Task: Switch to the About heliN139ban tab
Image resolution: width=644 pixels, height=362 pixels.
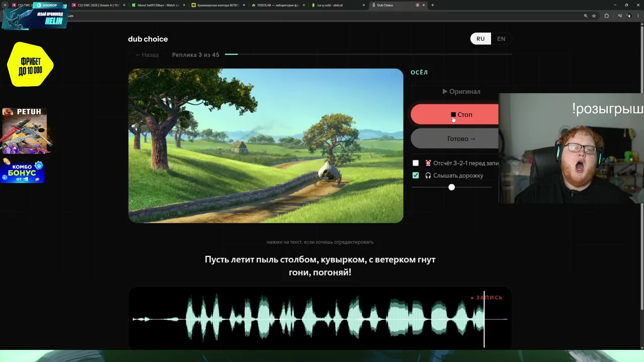Action: (x=158, y=5)
